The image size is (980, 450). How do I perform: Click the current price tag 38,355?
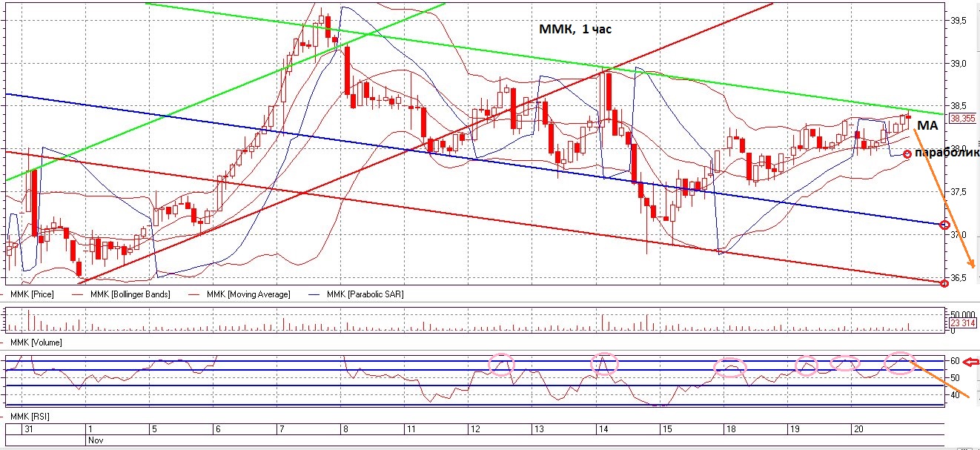coord(962,118)
